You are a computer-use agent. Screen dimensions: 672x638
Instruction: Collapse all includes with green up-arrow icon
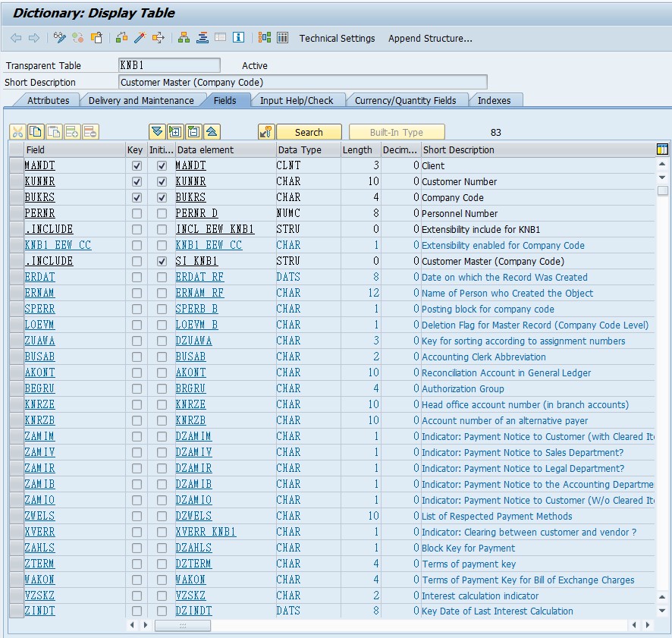pos(212,132)
